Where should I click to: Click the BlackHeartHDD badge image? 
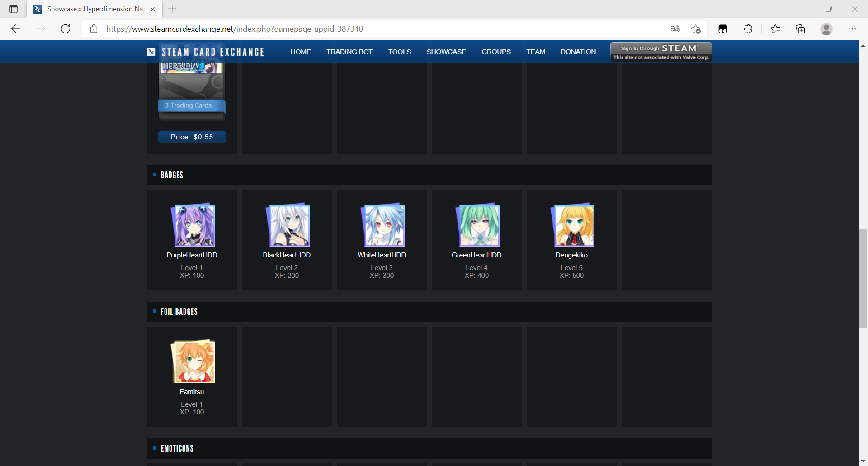[x=288, y=225]
